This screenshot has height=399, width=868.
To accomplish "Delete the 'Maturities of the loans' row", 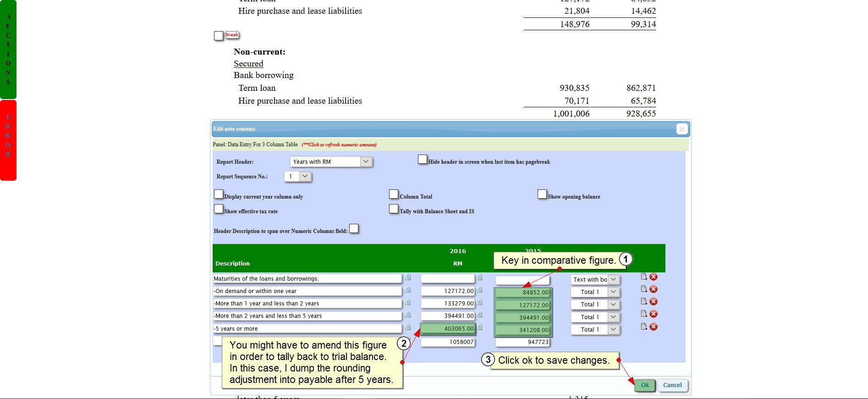I will [x=654, y=277].
